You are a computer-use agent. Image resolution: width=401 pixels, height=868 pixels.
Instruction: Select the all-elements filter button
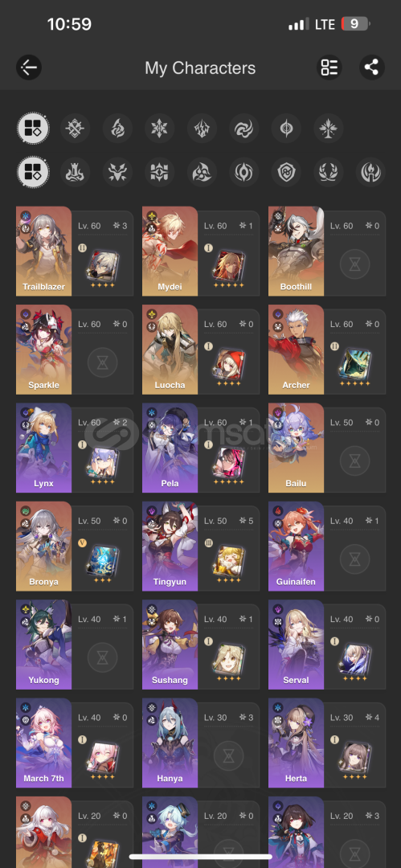coord(33,129)
